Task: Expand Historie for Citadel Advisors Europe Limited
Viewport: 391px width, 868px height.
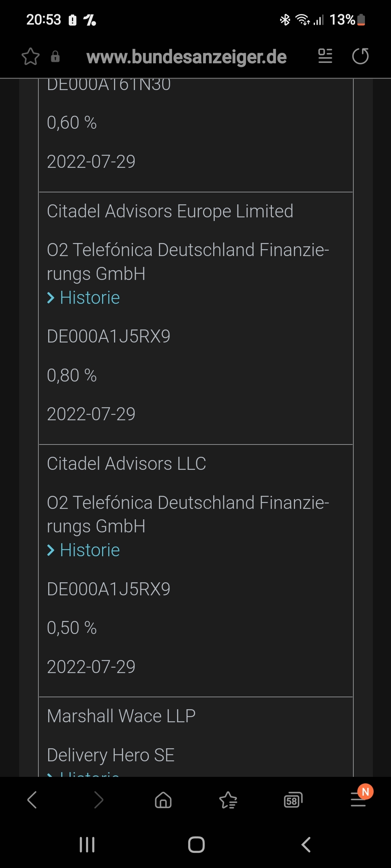Action: pyautogui.click(x=83, y=297)
